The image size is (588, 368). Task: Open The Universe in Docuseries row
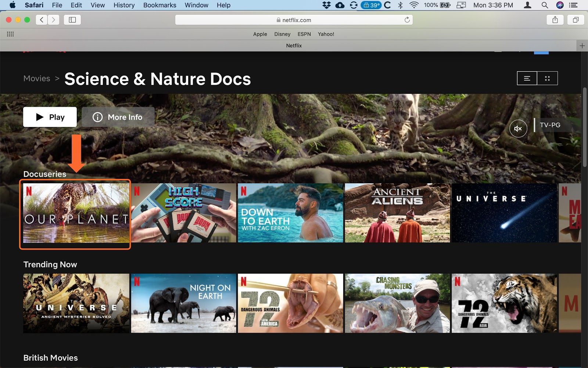click(504, 213)
